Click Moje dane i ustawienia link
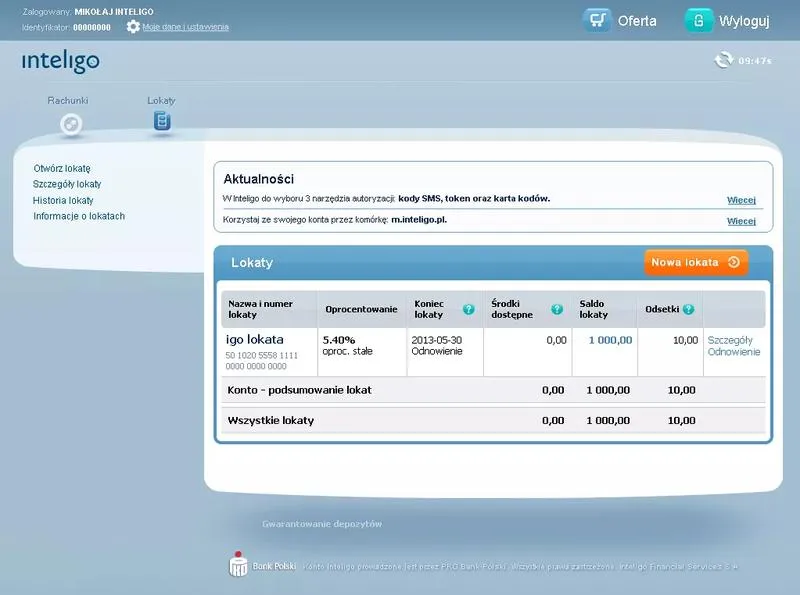Screen dimensions: 800x595 pos(185,27)
